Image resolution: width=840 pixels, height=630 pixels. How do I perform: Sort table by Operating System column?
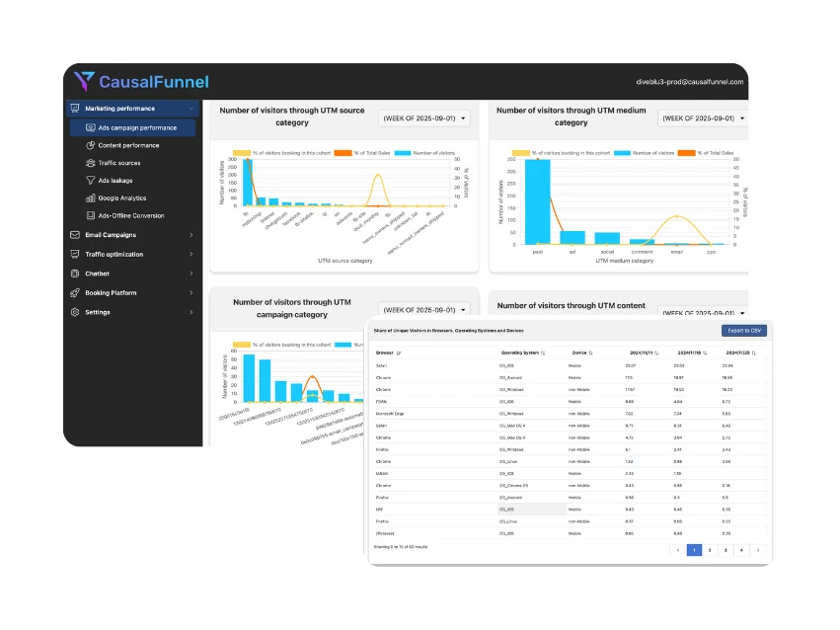[x=523, y=353]
